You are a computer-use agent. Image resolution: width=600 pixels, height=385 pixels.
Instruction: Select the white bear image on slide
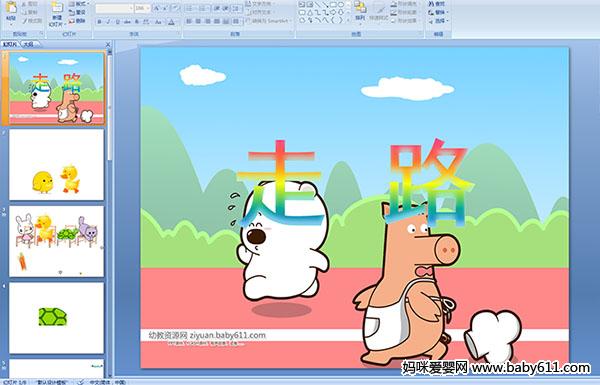click(283, 242)
